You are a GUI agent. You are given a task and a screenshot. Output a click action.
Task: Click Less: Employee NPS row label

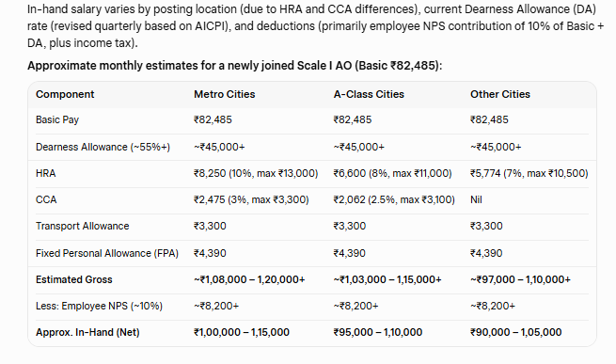coord(99,306)
